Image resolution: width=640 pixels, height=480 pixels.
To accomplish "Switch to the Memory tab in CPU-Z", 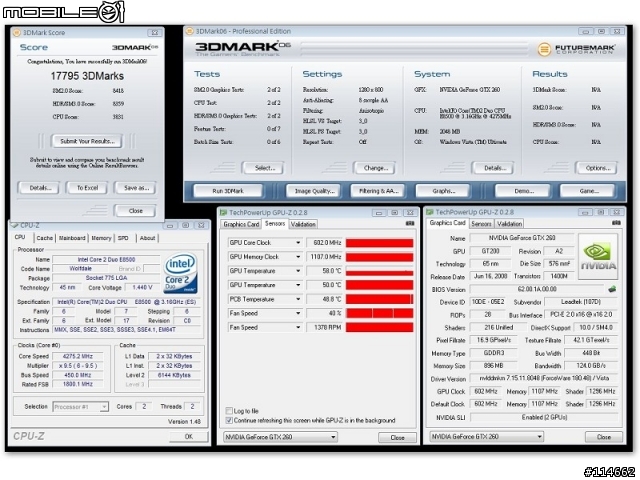I will (101, 238).
